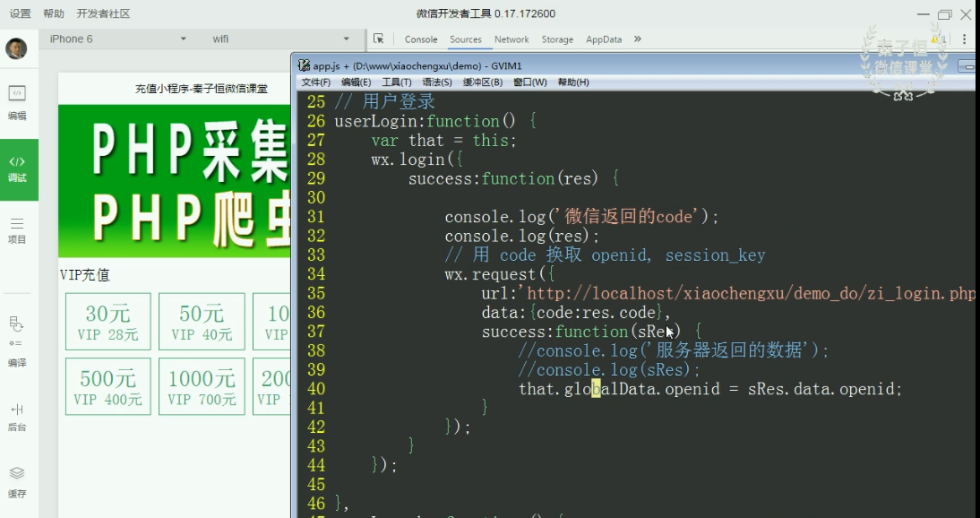Image resolution: width=980 pixels, height=518 pixels.
Task: Click the 微信开发者工具 window title
Action: pos(486,13)
